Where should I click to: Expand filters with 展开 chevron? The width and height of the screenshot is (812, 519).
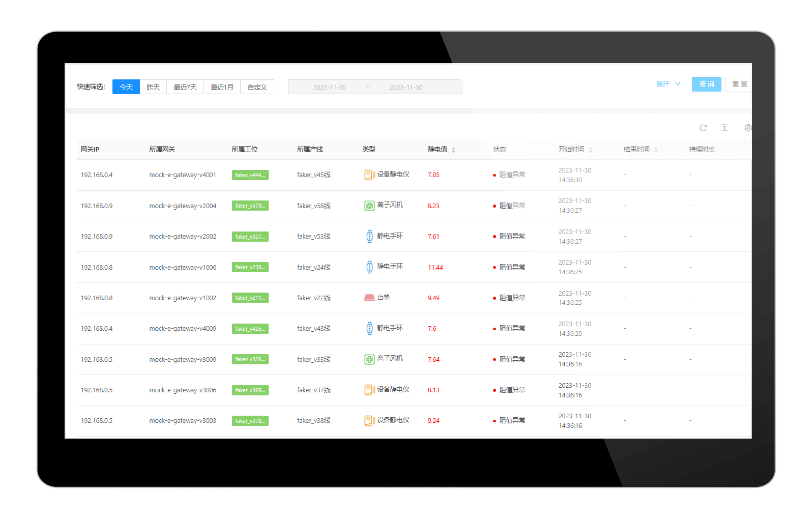point(668,84)
